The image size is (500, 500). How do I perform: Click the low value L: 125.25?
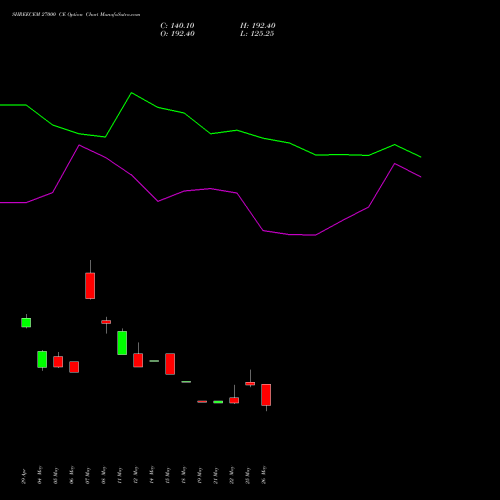[x=257, y=34]
